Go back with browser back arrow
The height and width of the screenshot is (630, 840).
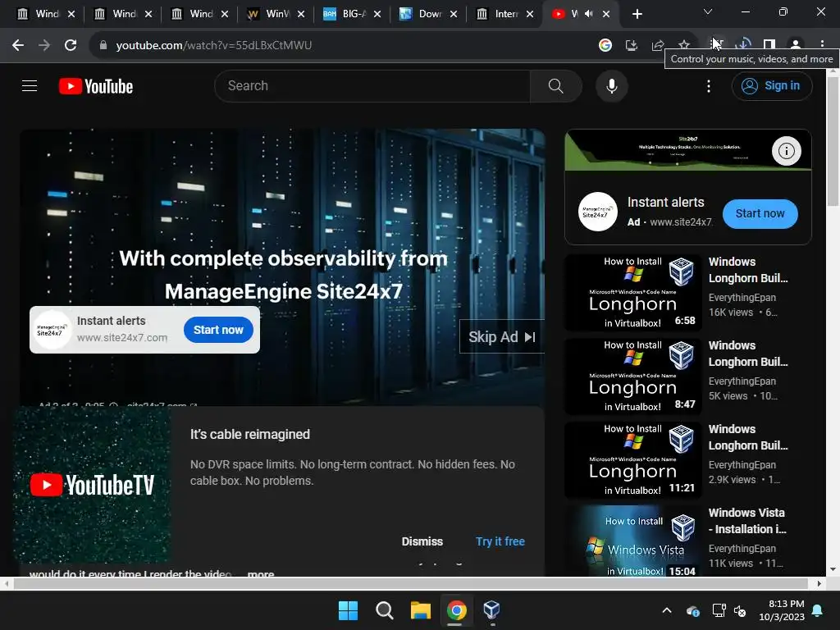(18, 45)
